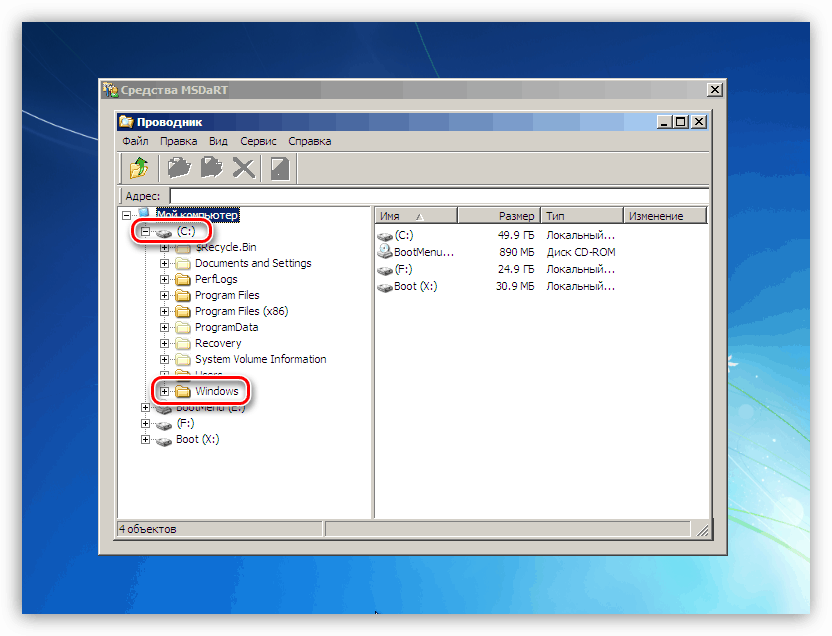The height and width of the screenshot is (636, 832).
Task: Click the Recovery folder icon in tree
Action: [x=183, y=343]
